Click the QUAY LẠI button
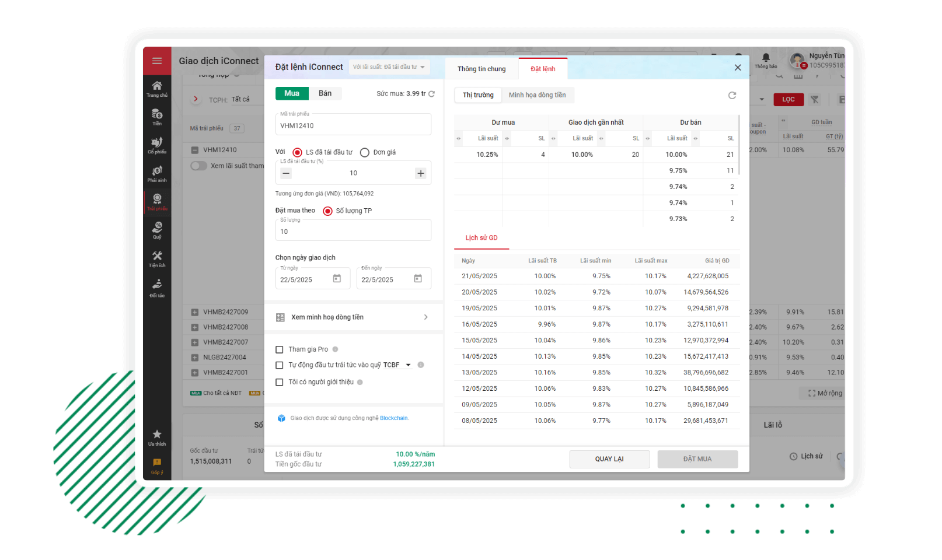The image size is (942, 560). [x=609, y=459]
